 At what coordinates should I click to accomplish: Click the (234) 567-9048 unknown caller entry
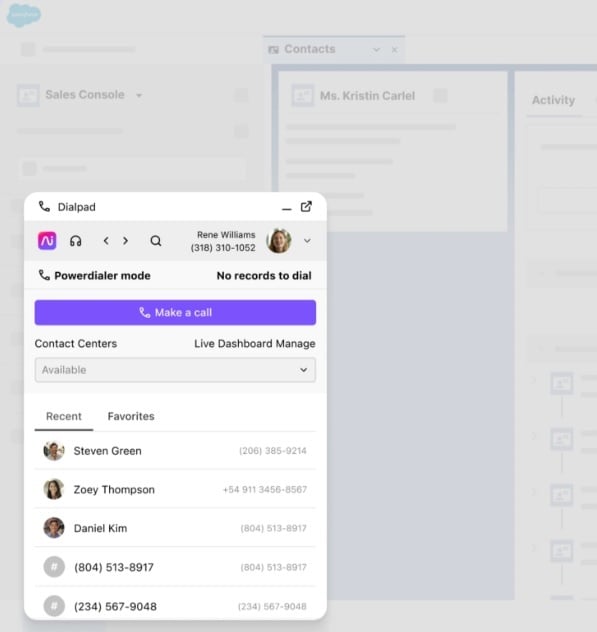point(175,606)
